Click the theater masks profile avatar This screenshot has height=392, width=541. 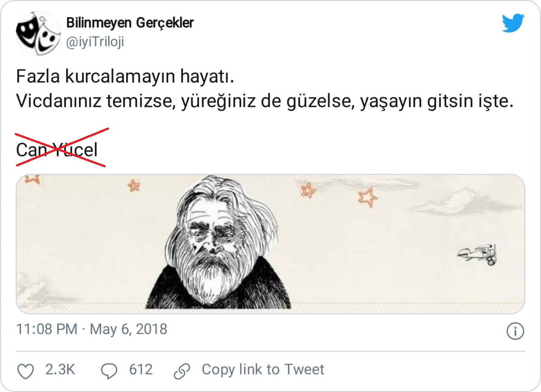coord(38,33)
